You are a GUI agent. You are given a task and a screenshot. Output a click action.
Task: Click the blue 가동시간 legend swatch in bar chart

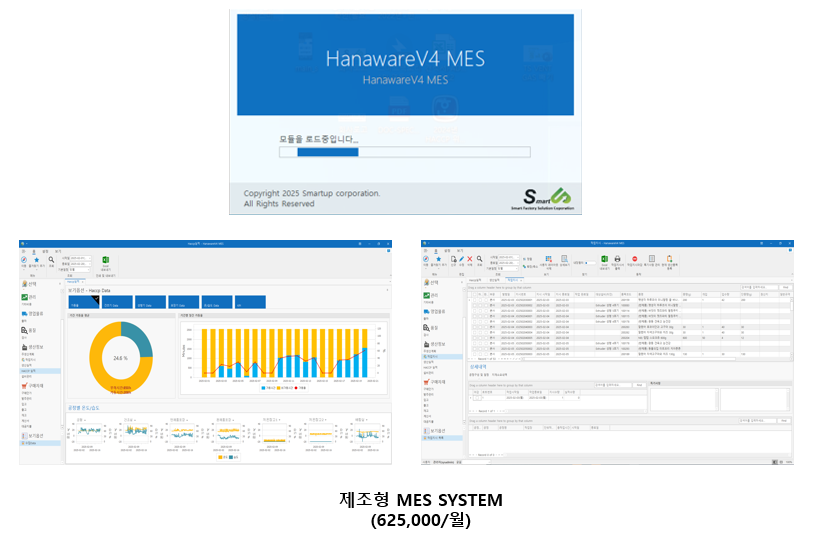click(x=263, y=388)
